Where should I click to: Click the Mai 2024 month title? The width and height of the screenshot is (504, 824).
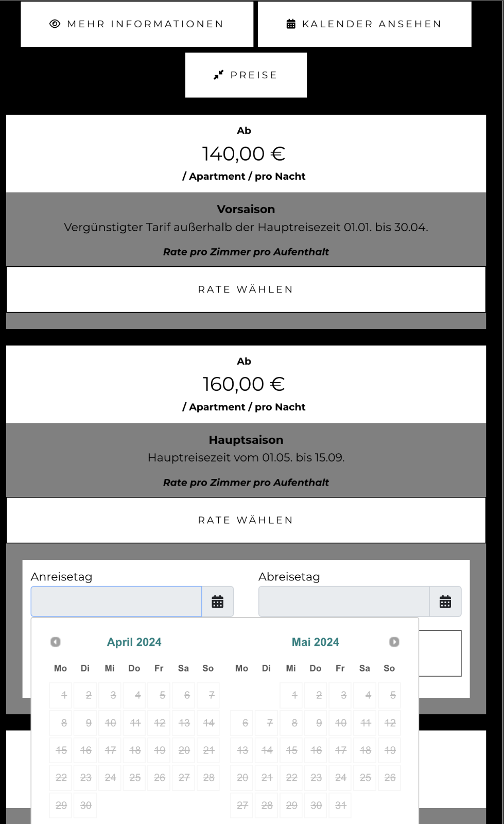(316, 642)
